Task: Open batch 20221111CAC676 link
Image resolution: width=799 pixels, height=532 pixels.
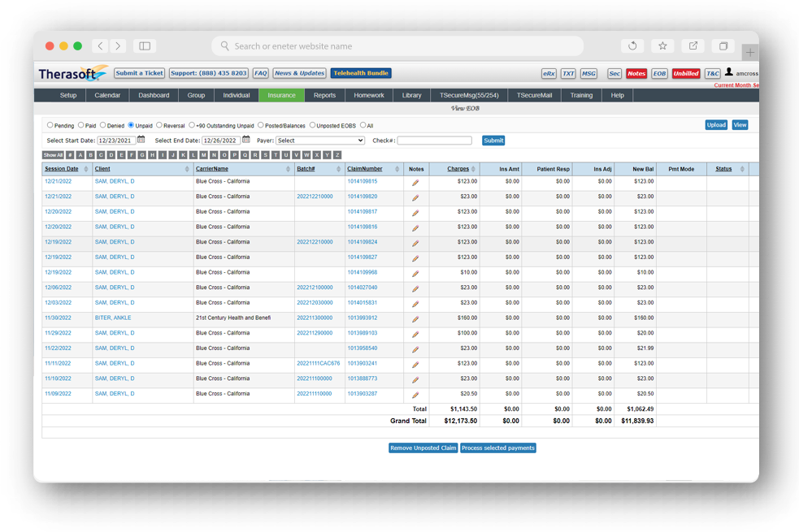Action: pyautogui.click(x=318, y=364)
